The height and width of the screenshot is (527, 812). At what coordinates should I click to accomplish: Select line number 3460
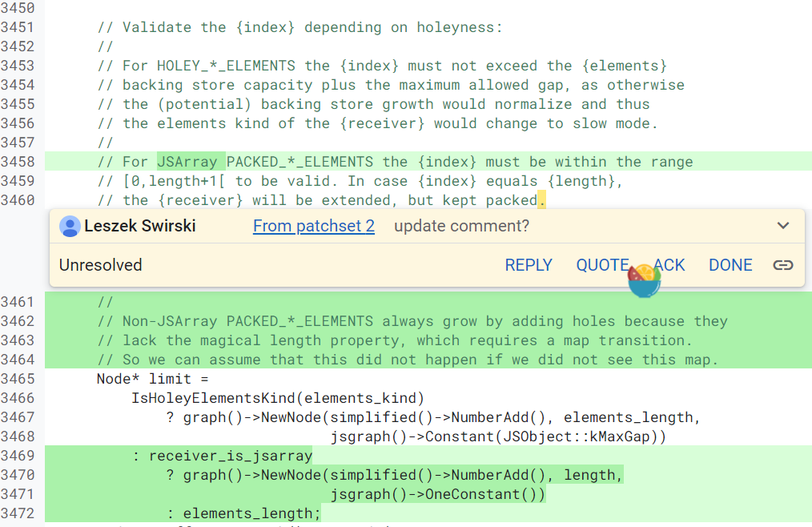18,200
